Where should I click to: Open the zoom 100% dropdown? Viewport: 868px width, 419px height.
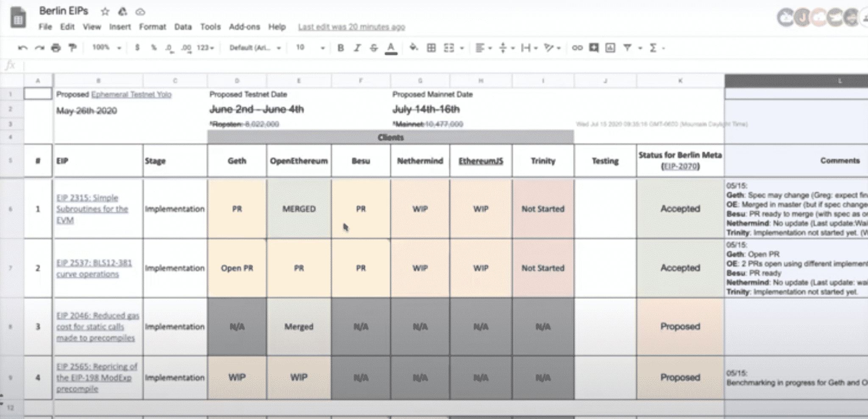pos(107,47)
